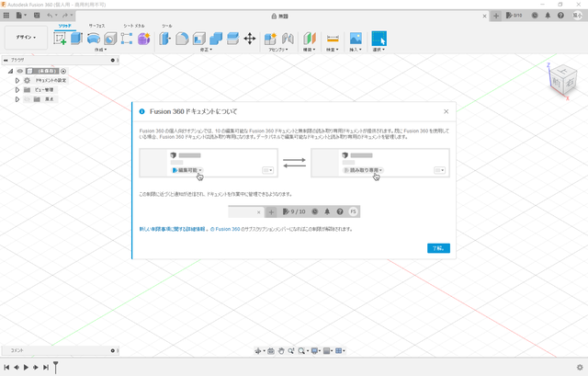Select the Extrude tool
The image size is (588, 376).
coord(76,39)
